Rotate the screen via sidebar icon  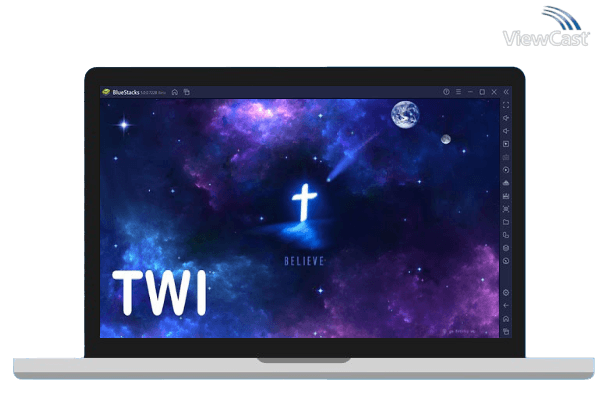pos(506,235)
